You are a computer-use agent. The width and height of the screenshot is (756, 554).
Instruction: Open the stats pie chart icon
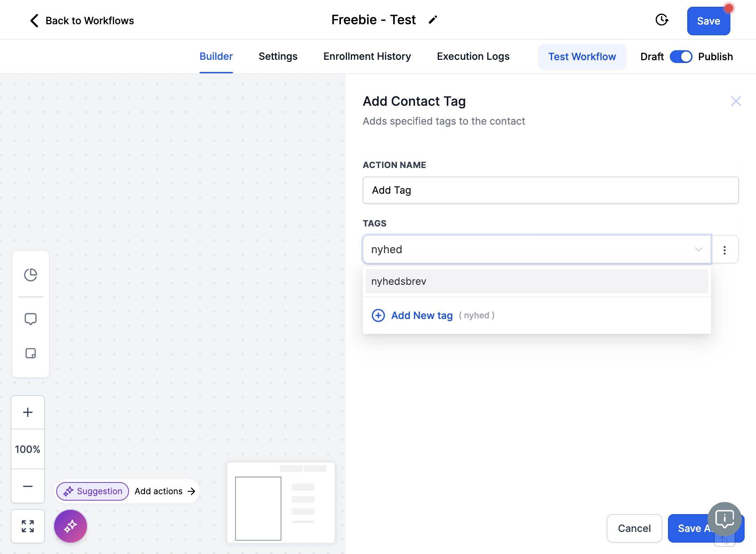tap(31, 275)
